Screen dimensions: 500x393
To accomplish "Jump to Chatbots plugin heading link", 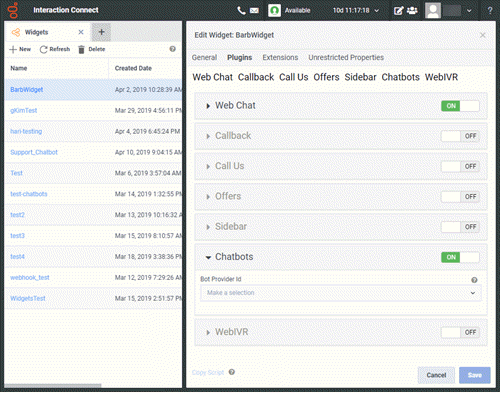I will click(401, 77).
